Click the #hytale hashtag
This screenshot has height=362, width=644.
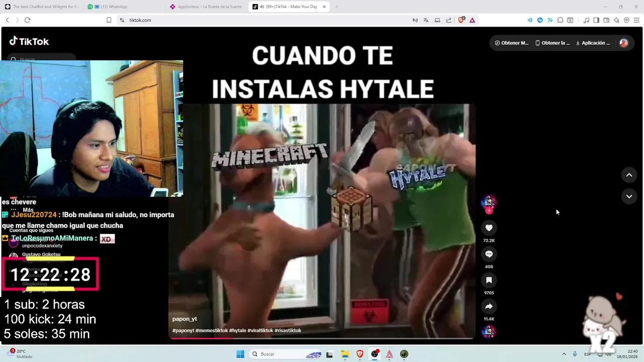237,330
